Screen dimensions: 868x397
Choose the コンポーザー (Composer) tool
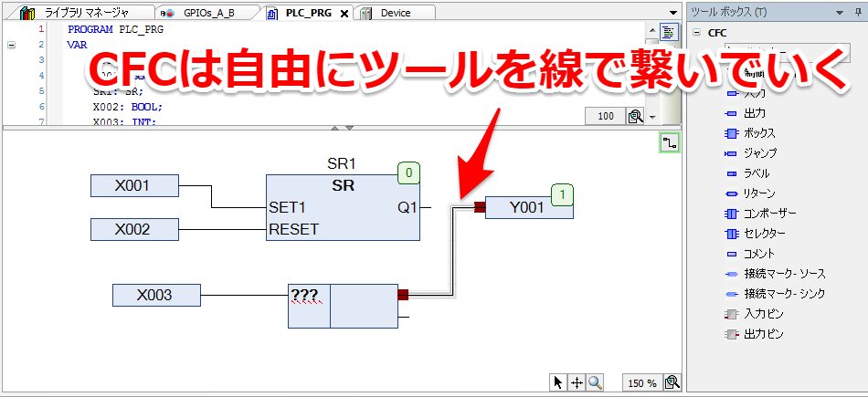769,213
